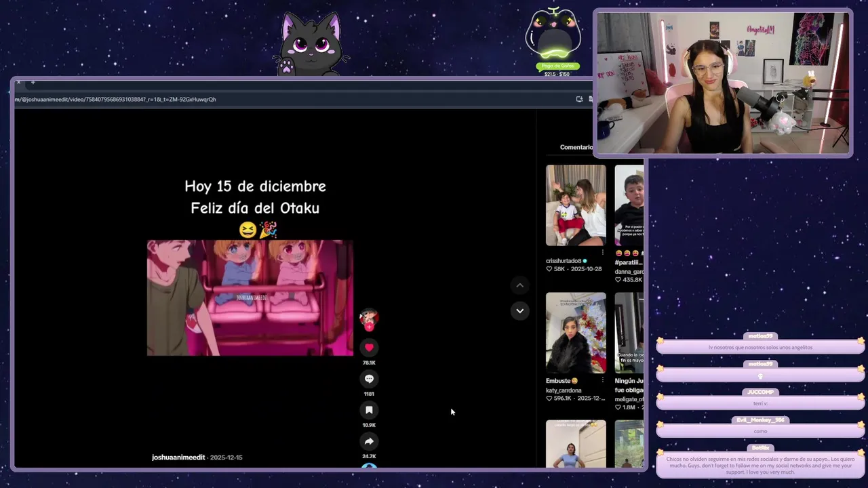The height and width of the screenshot is (488, 868).
Task: Click the black cat mascot overlay
Action: point(312,43)
